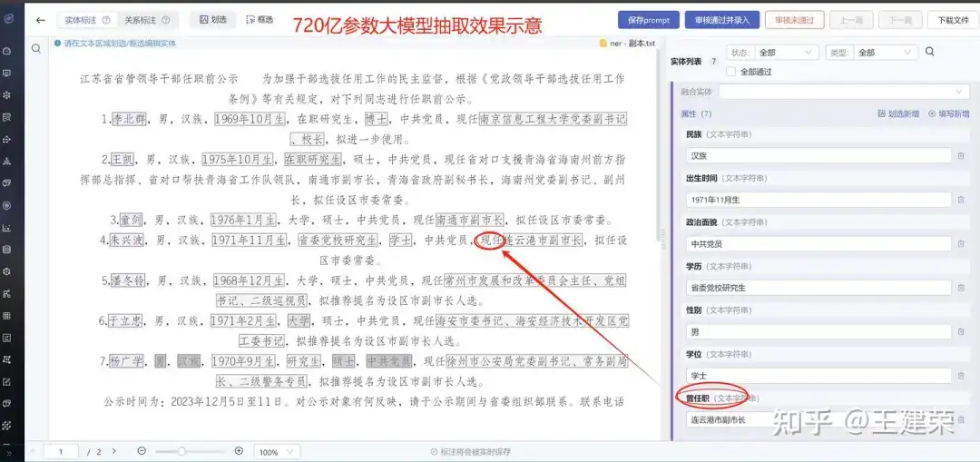Click the back arrow icon
The height and width of the screenshot is (462, 980).
[41, 20]
